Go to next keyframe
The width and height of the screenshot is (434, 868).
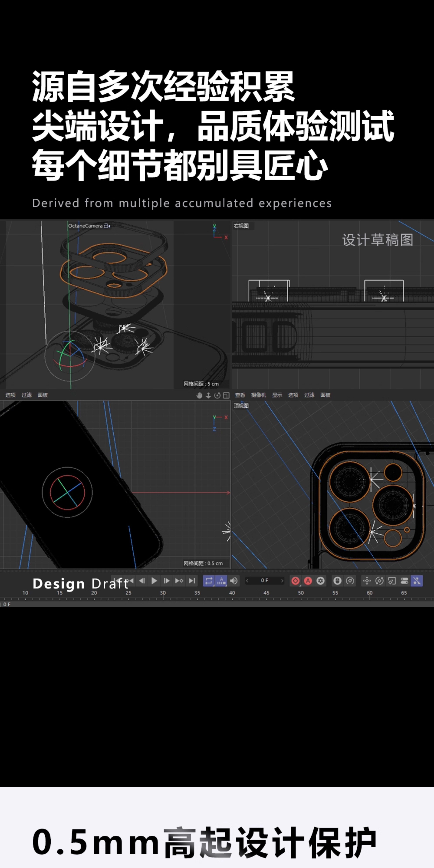pyautogui.click(x=179, y=581)
